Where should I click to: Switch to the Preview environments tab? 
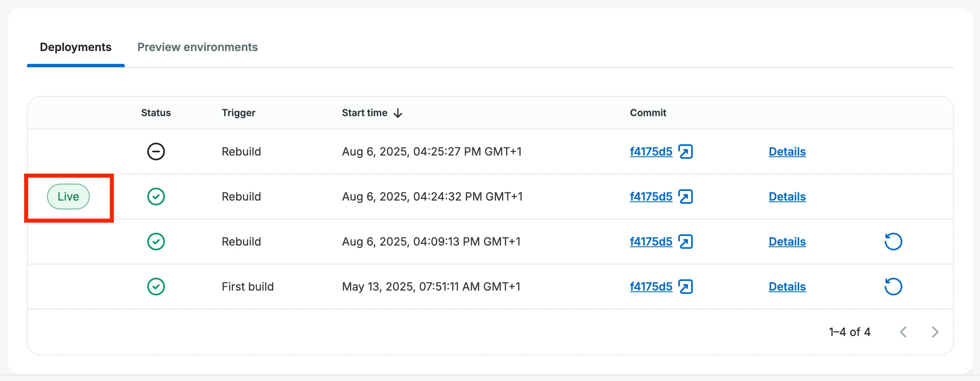pyautogui.click(x=197, y=47)
